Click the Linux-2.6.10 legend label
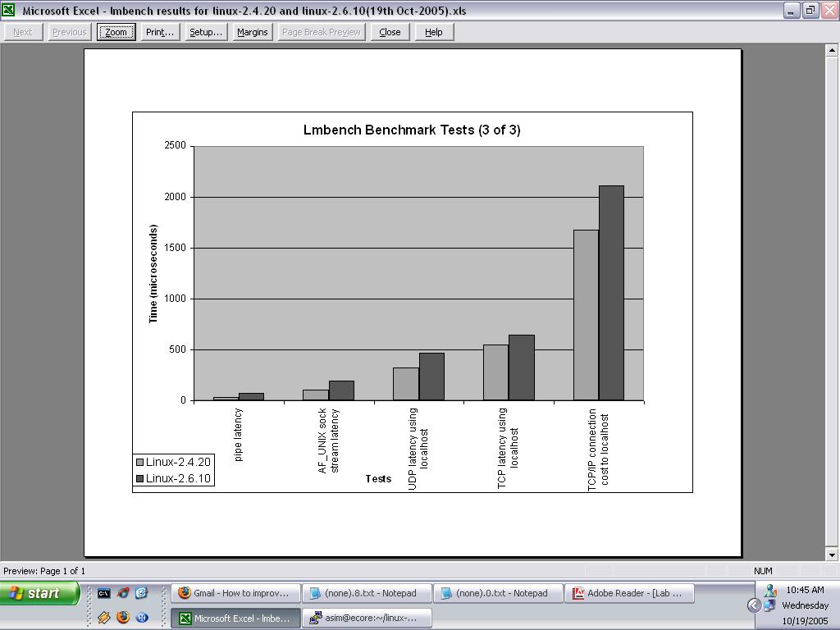Screen dimensions: 840x630 178,478
